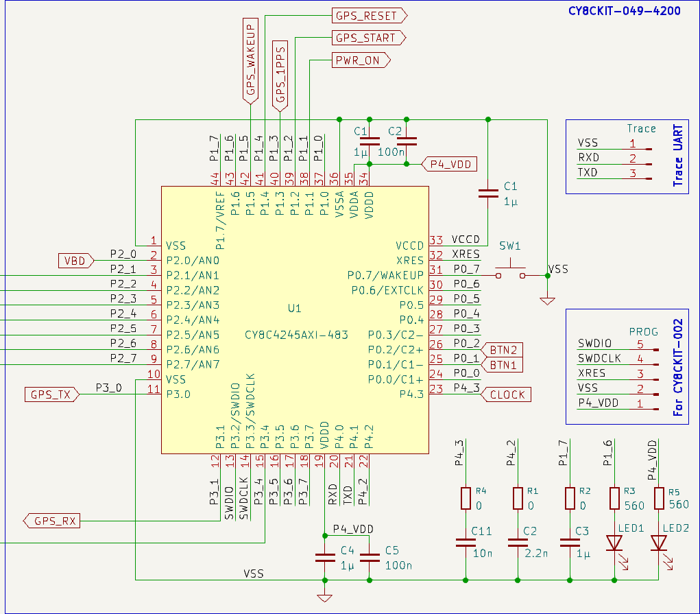This screenshot has height=614, width=700.
Task: Click the C1 capacitor beside C2 100n
Action: tap(369, 141)
